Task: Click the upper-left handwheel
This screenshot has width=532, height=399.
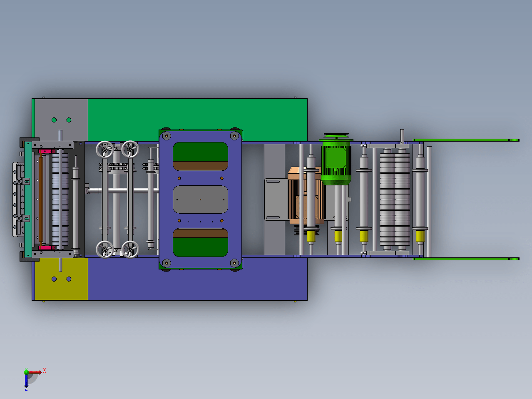Action: (x=104, y=149)
